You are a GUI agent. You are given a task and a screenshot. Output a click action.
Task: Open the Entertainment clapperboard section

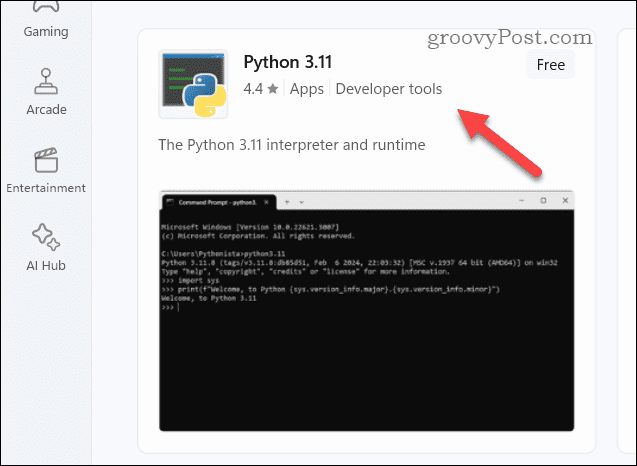46,160
